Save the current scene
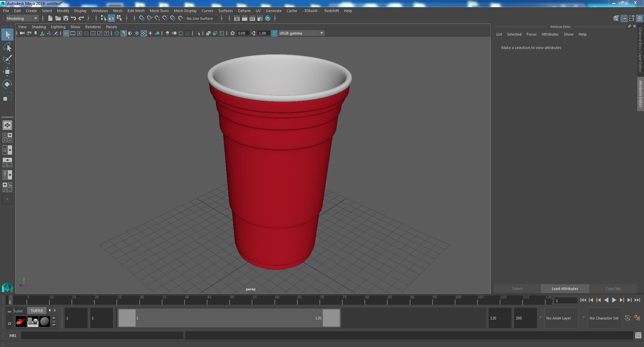The image size is (644, 347). [x=66, y=18]
